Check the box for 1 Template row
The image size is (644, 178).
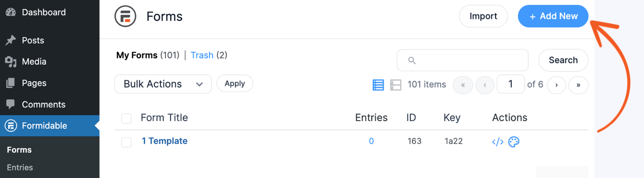coord(126,142)
